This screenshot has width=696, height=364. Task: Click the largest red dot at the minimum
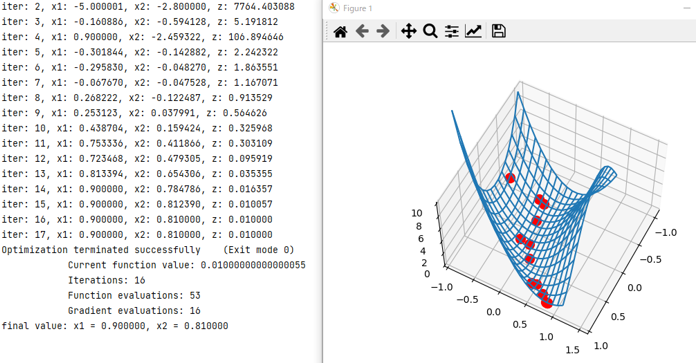click(547, 302)
